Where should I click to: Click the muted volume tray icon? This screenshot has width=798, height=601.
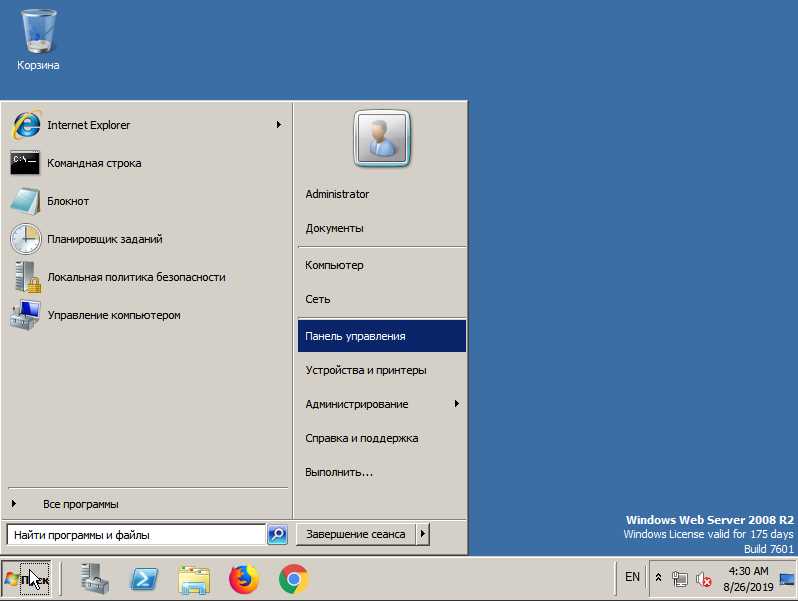704,579
